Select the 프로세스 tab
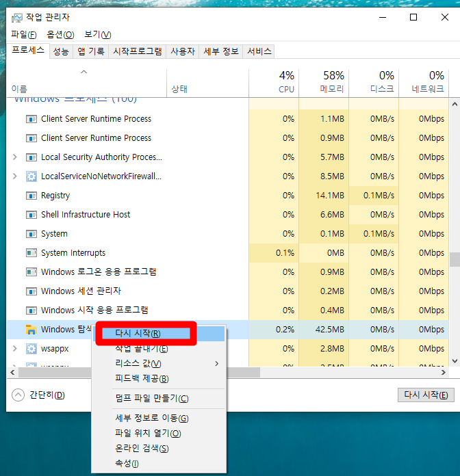Screen dimensions: 460x476 [28, 51]
